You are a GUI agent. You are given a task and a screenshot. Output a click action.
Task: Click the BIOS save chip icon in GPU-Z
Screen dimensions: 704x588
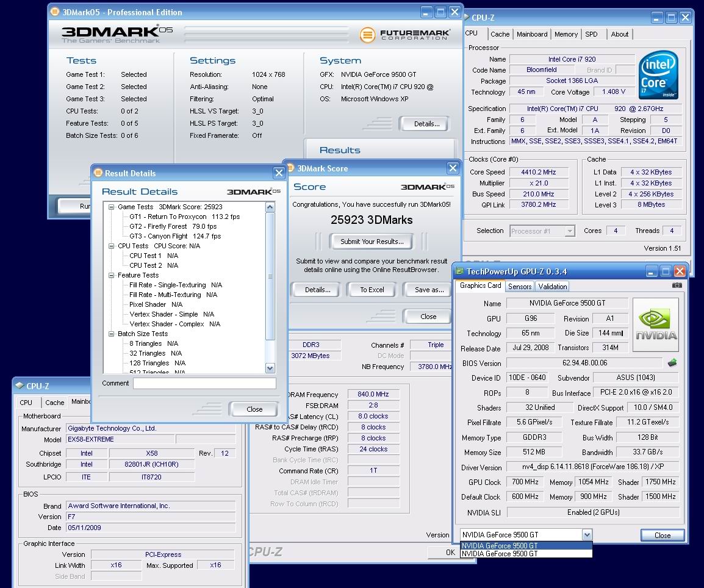[672, 363]
